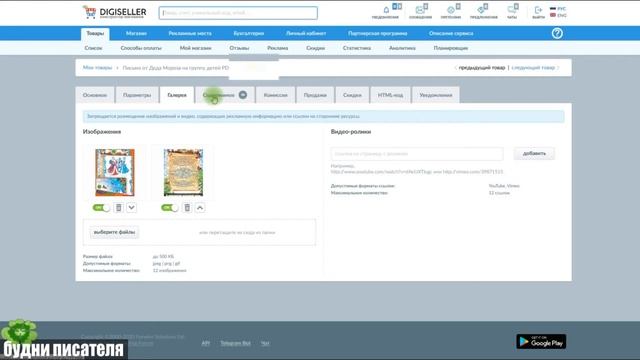Open the Google Play badge
Image resolution: width=640 pixels, height=360 pixels.
tap(541, 341)
